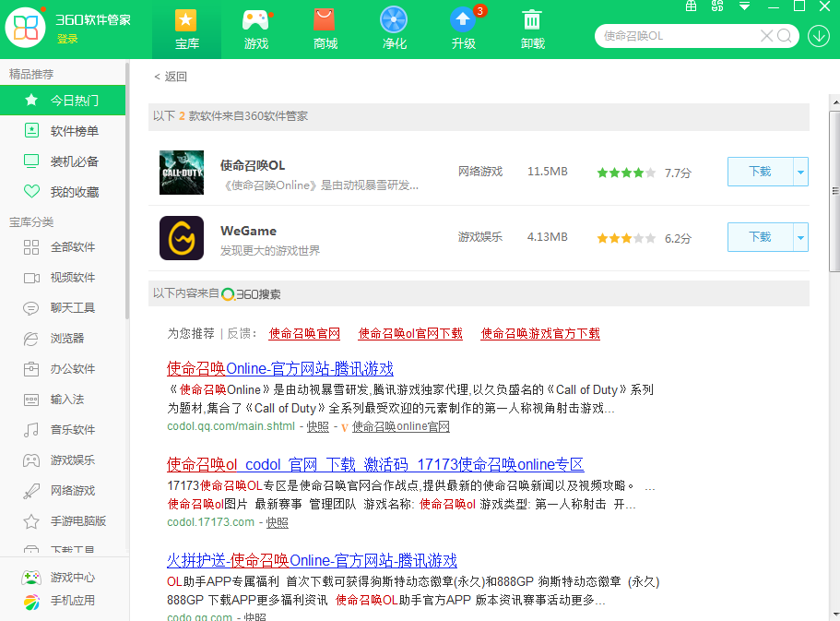The image size is (840, 621).
Task: Open the skin icon in title bar
Action: click(x=717, y=6)
